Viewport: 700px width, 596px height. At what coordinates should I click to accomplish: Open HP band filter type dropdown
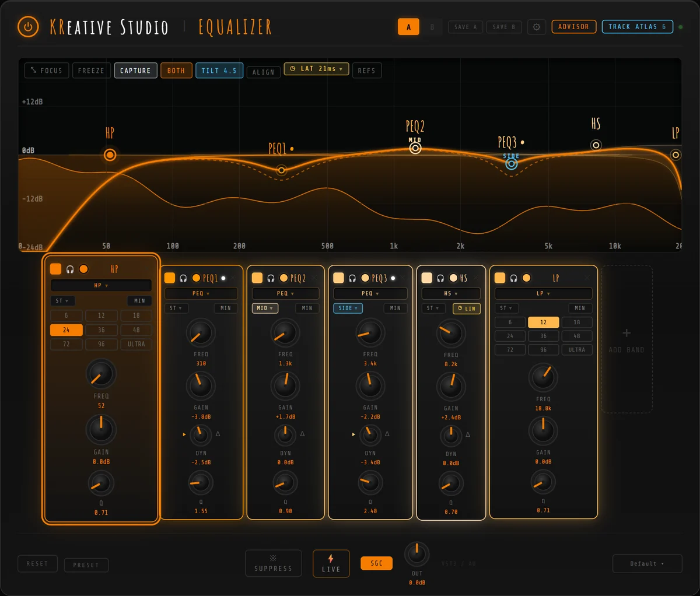(101, 285)
